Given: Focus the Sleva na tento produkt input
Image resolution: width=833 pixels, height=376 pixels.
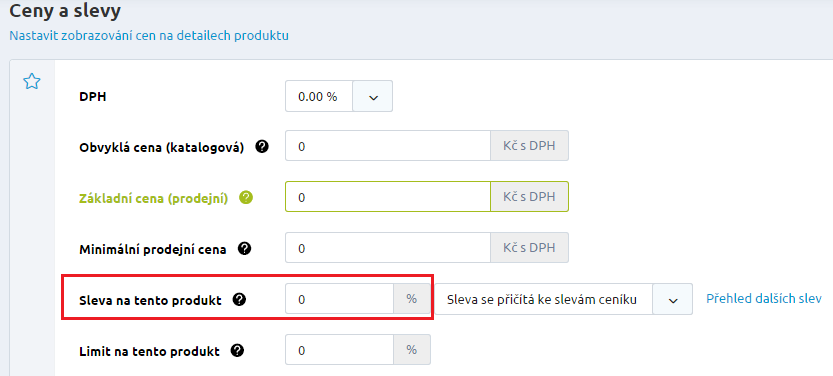Looking at the screenshot, I should [x=339, y=299].
